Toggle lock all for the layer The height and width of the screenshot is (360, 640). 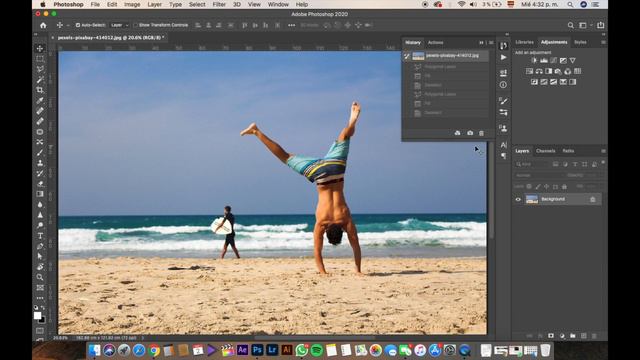tap(564, 187)
